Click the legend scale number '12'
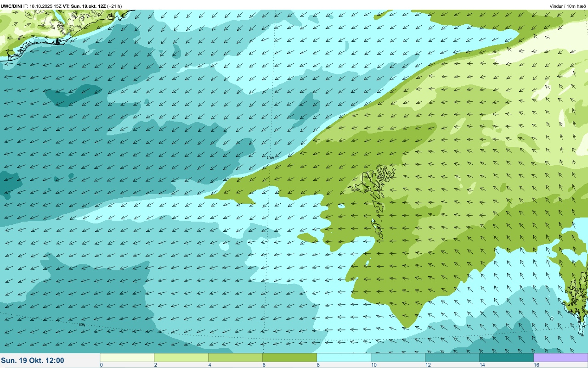 click(428, 365)
